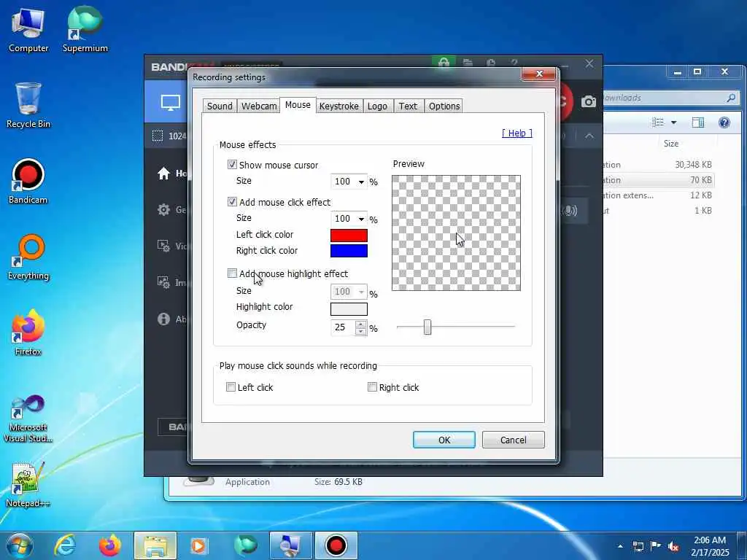Switch to the Bandicam taskbar button
The image size is (747, 560).
(x=336, y=545)
